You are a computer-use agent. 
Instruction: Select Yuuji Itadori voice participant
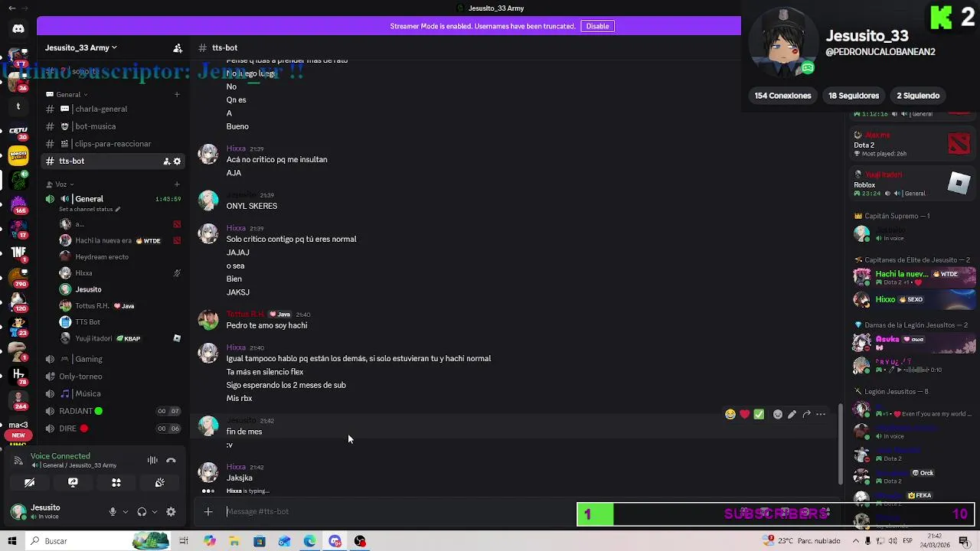(x=119, y=338)
